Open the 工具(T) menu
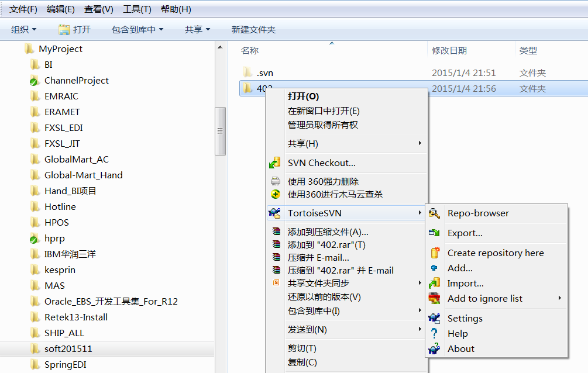 [x=137, y=9]
